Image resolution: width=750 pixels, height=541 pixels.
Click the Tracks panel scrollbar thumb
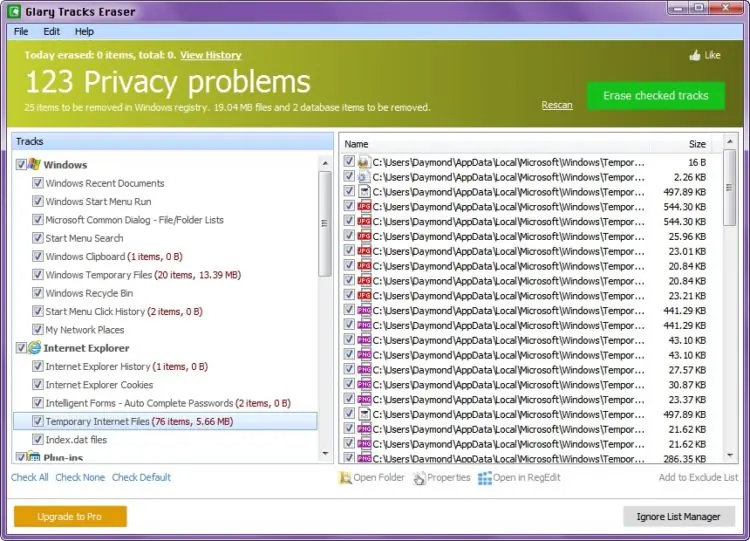tap(325, 223)
